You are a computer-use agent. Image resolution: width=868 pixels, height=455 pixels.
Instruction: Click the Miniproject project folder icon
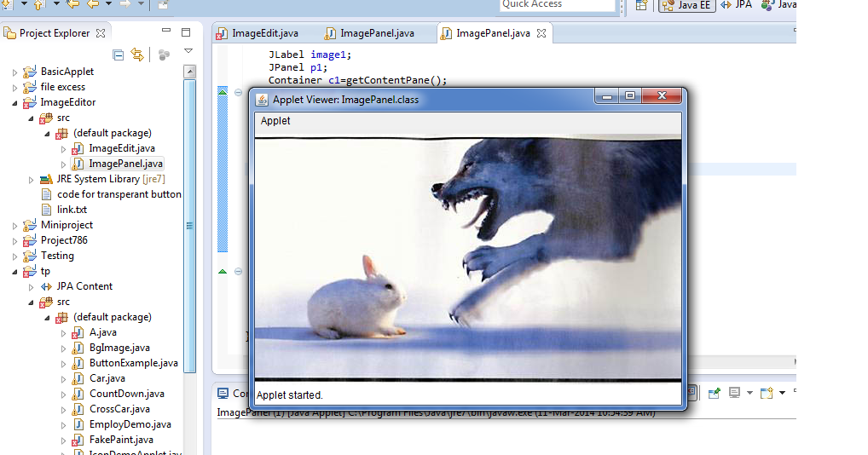point(29,225)
